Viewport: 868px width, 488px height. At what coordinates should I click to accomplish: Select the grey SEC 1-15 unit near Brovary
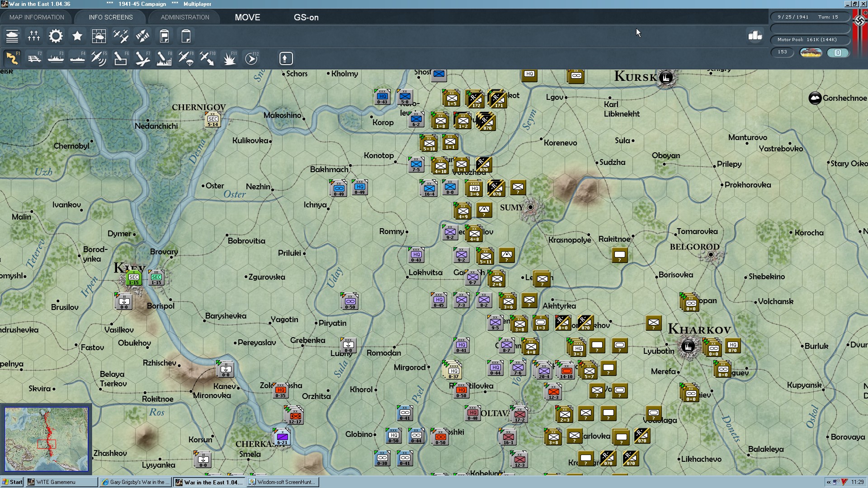(x=156, y=278)
